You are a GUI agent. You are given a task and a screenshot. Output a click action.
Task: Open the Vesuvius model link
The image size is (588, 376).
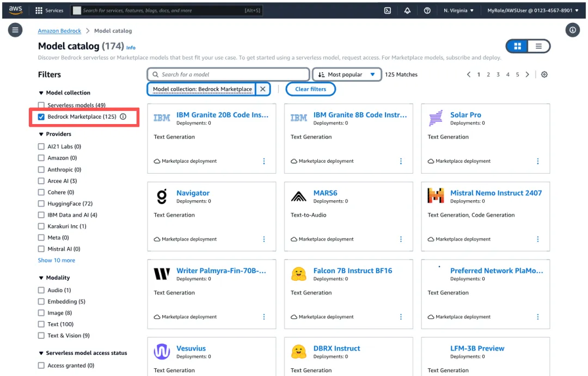191,348
